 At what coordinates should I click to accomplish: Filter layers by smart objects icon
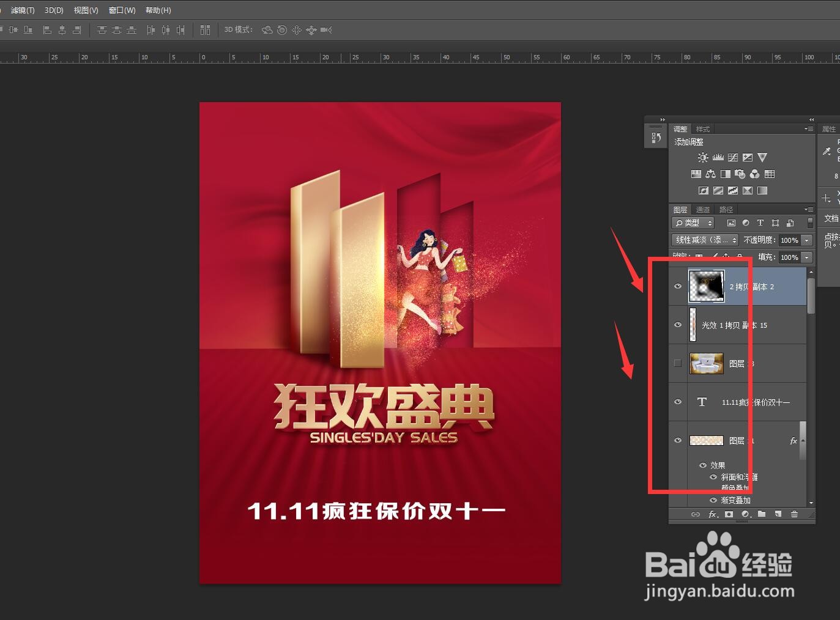tap(790, 223)
